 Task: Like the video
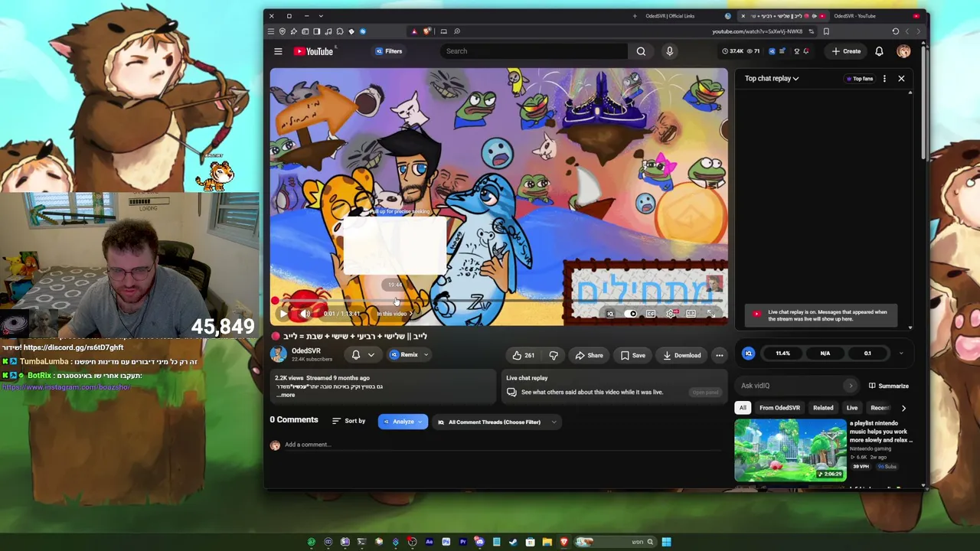click(x=524, y=355)
